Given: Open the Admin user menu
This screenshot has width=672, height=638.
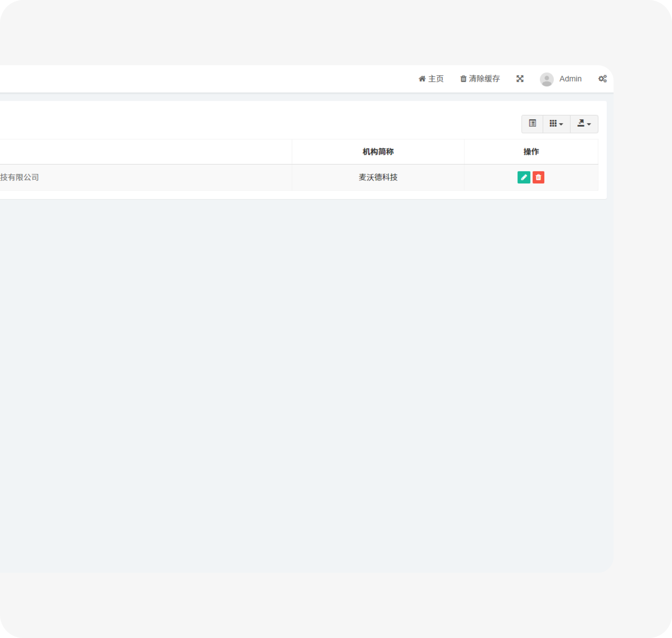Looking at the screenshot, I should click(570, 79).
